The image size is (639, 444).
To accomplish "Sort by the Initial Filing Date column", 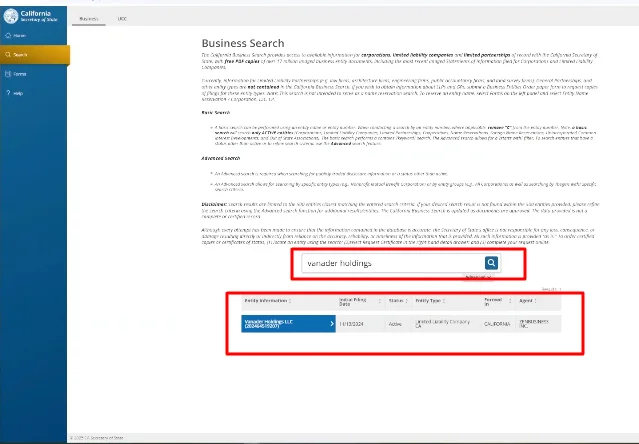I will coord(360,302).
